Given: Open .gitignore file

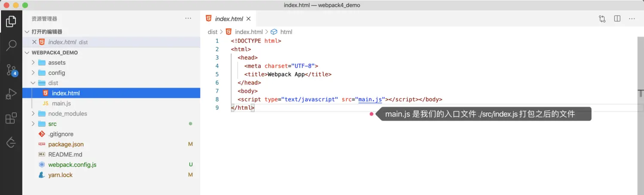Looking at the screenshot, I should pos(112,134).
